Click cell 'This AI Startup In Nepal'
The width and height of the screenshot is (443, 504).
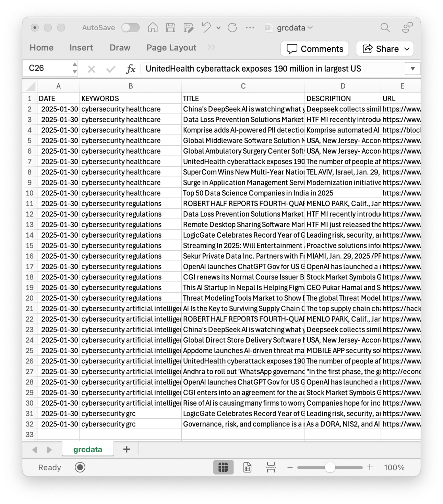coord(243,288)
